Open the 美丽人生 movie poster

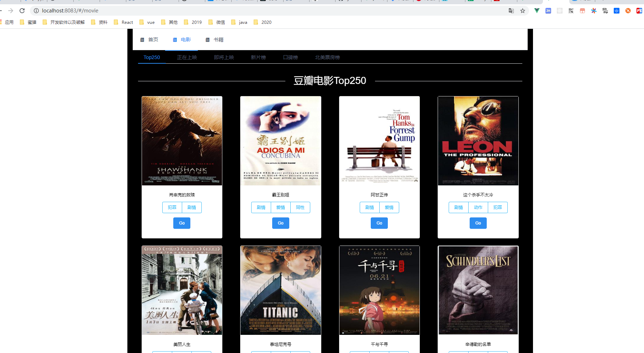182,290
